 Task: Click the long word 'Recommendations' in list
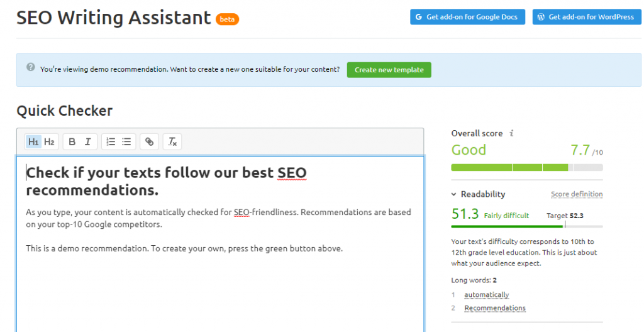click(x=495, y=307)
